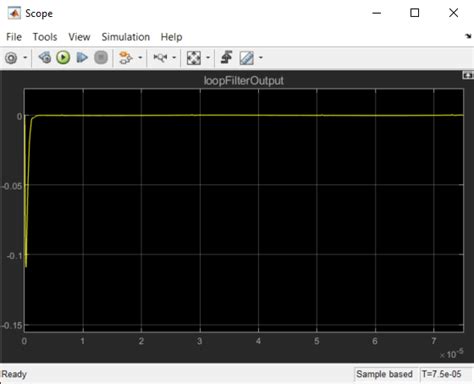Click the x10^-5 axis exponent label
474x384 pixels.
[451, 354]
